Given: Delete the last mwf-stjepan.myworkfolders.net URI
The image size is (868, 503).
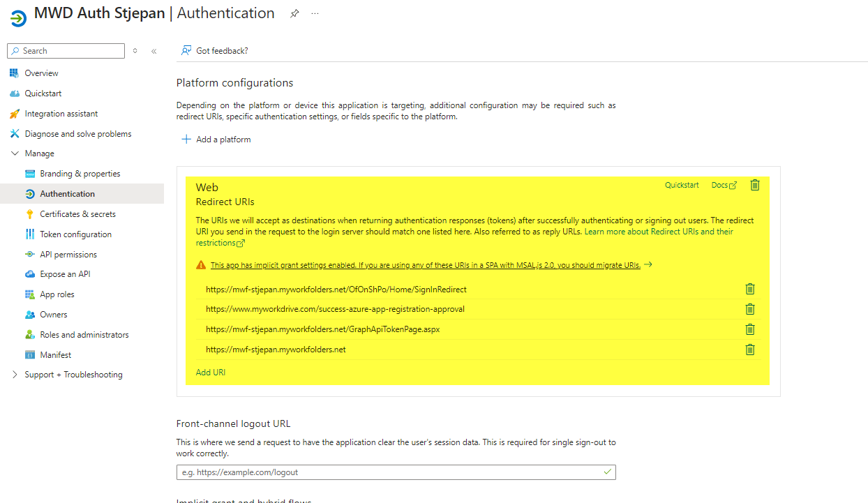Looking at the screenshot, I should point(749,350).
